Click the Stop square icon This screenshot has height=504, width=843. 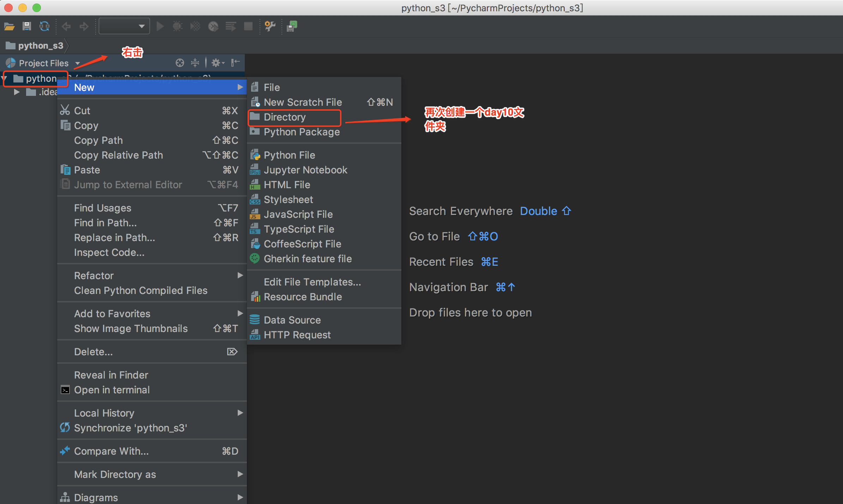tap(248, 26)
